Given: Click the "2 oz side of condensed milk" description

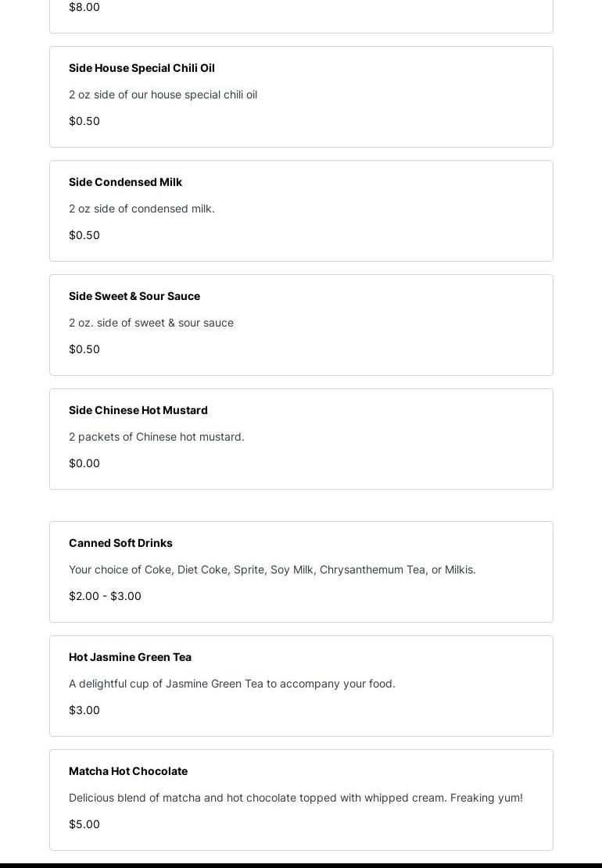Looking at the screenshot, I should tap(142, 209).
